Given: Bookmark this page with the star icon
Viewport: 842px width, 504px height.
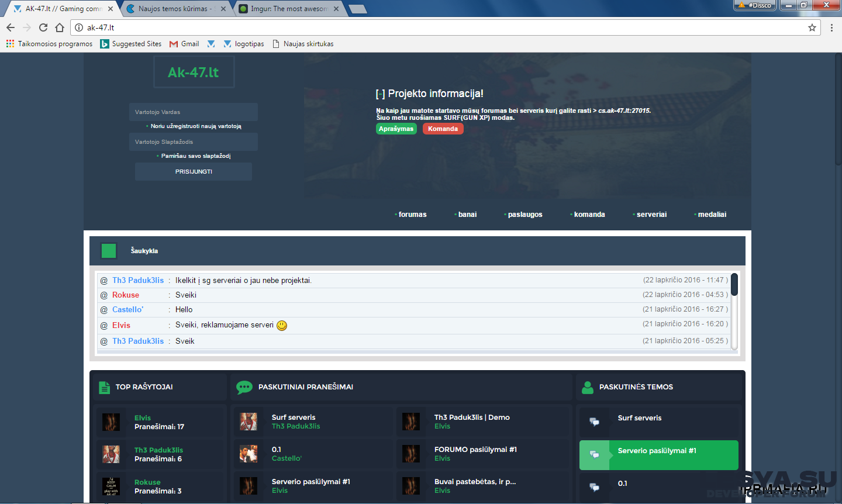Looking at the screenshot, I should 812,27.
